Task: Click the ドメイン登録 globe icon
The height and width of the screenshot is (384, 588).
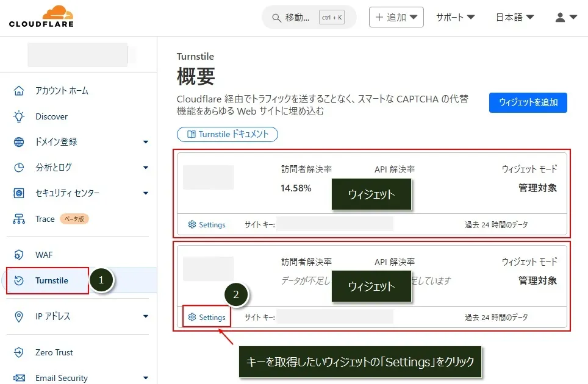Action: click(x=19, y=142)
